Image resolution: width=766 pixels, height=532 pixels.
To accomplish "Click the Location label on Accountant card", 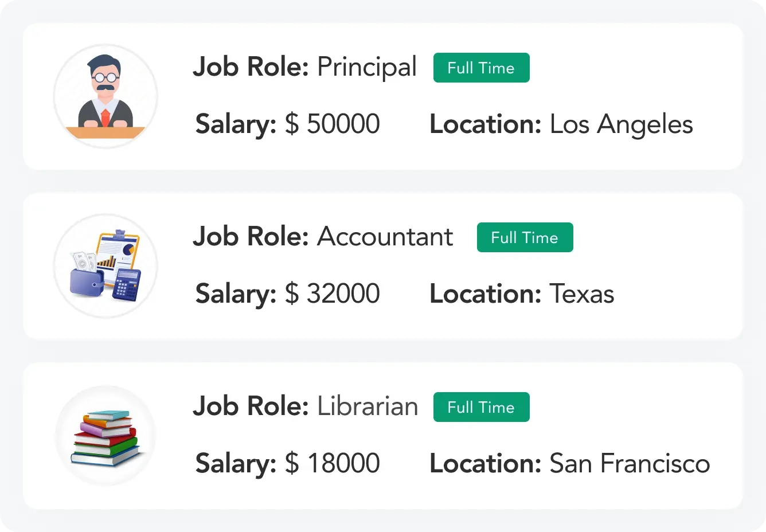I will tap(485, 294).
